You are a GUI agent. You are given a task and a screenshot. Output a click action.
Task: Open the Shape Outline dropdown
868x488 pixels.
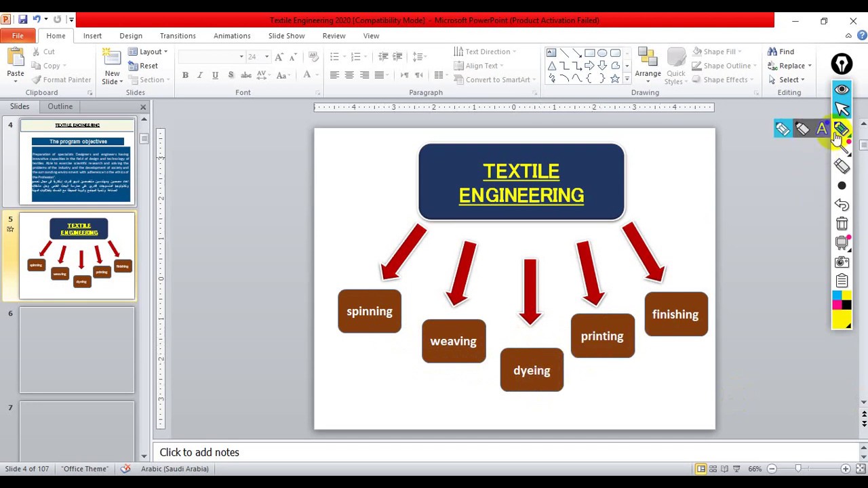click(724, 66)
